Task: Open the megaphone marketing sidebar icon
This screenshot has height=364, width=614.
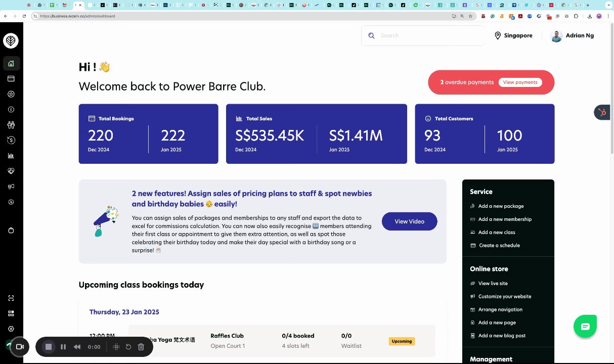Action: click(11, 187)
